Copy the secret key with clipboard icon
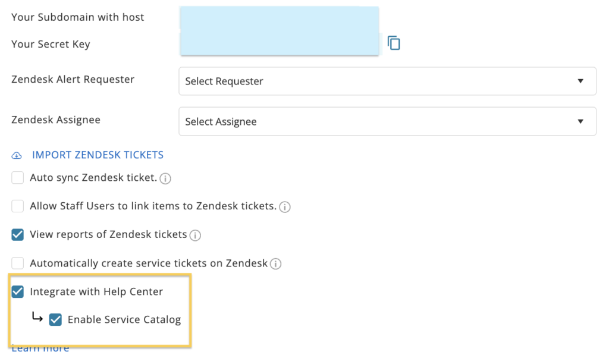This screenshot has width=609, height=364. point(394,43)
